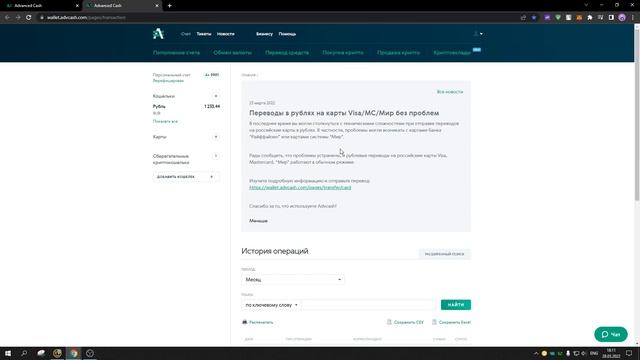Open the Windows Start menu
This screenshot has width=640, height=360.
(8, 353)
